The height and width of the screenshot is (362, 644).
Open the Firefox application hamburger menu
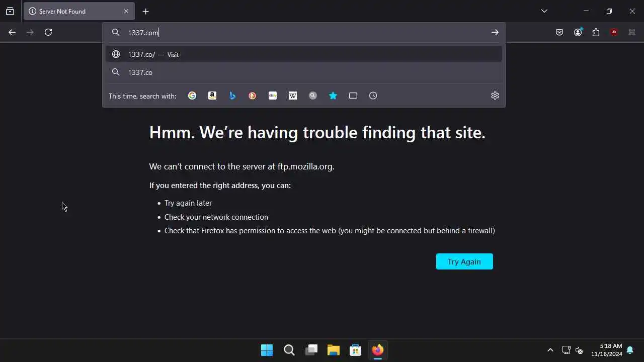click(x=632, y=32)
